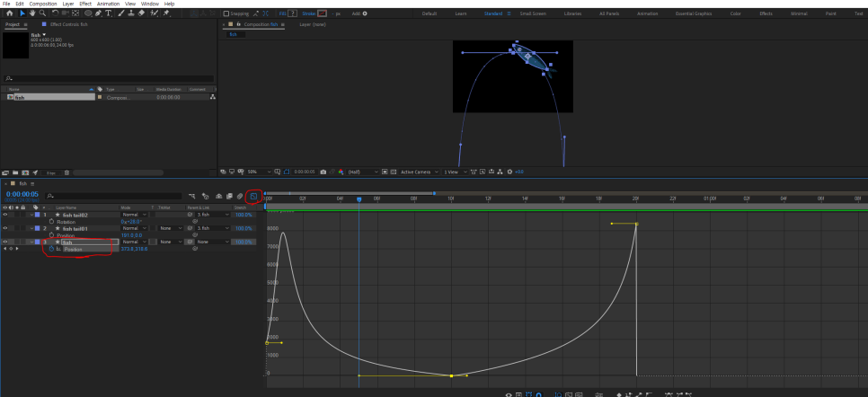Viewport: 868px width, 397px height.
Task: Open blend Mode dropdown for fish tail02
Action: point(135,215)
